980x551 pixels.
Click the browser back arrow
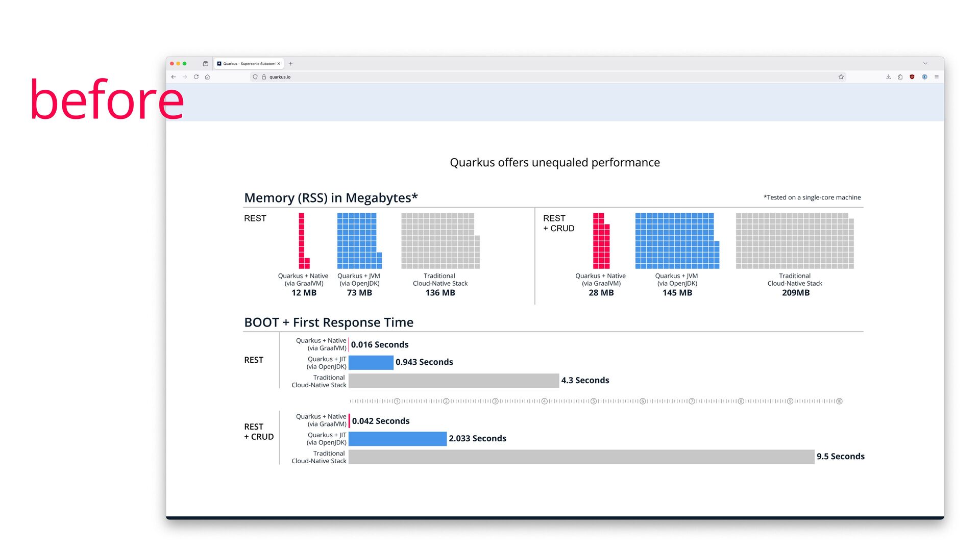[x=174, y=77]
